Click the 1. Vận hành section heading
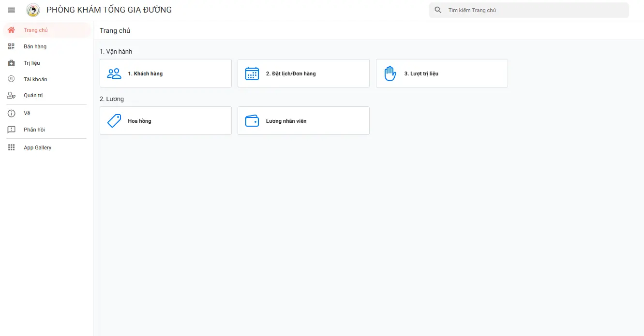644x336 pixels. (116, 51)
